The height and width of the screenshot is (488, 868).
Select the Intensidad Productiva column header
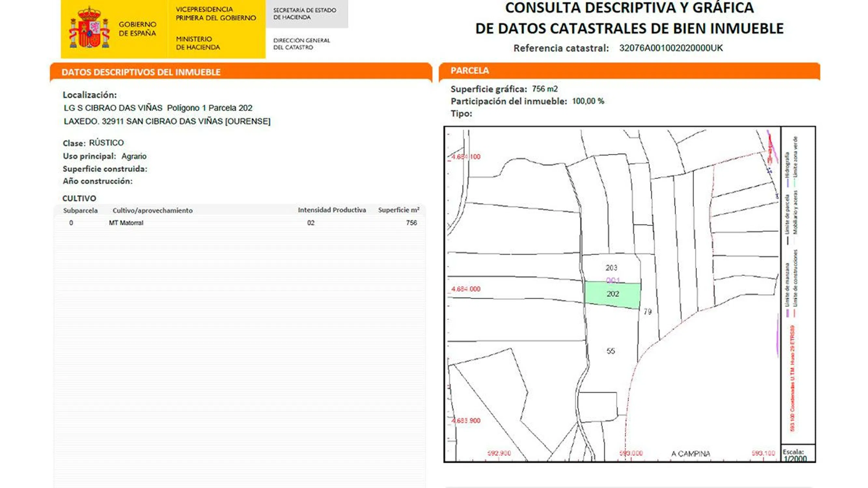[x=332, y=210]
